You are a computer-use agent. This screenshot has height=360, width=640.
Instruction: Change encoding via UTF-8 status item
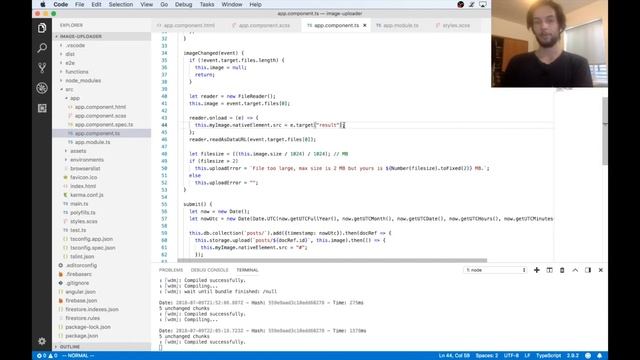pos(511,356)
